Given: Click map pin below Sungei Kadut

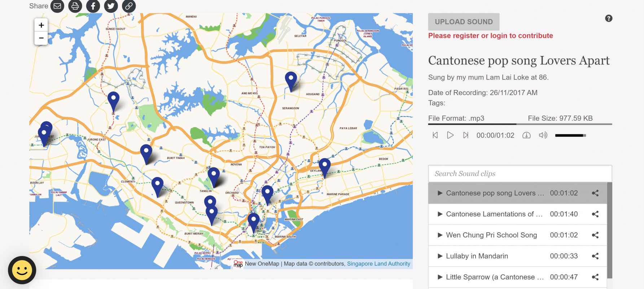Looking at the screenshot, I should 113,101.
